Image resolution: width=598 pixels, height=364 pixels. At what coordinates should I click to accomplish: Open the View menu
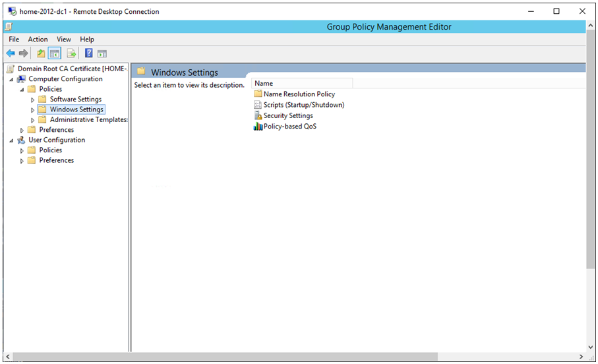[x=64, y=40]
